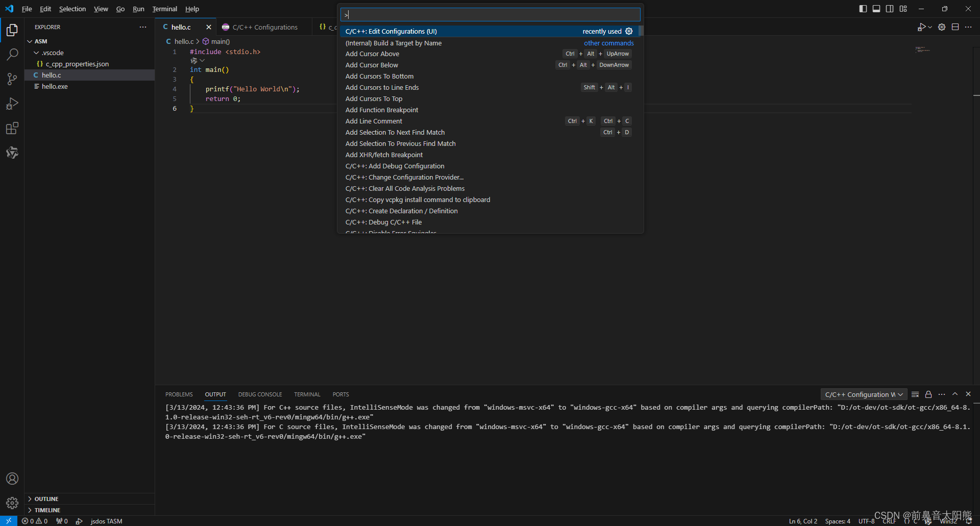Switch to DEBUG CONSOLE tab

(x=260, y=394)
